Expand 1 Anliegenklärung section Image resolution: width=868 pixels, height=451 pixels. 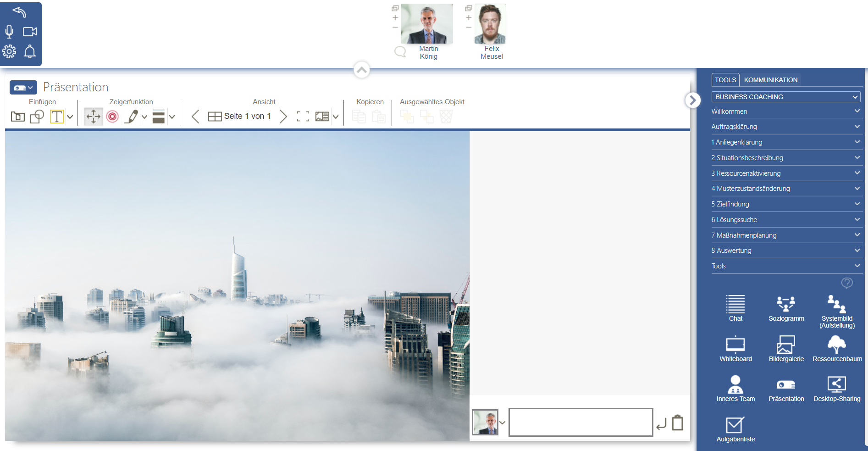click(x=786, y=142)
